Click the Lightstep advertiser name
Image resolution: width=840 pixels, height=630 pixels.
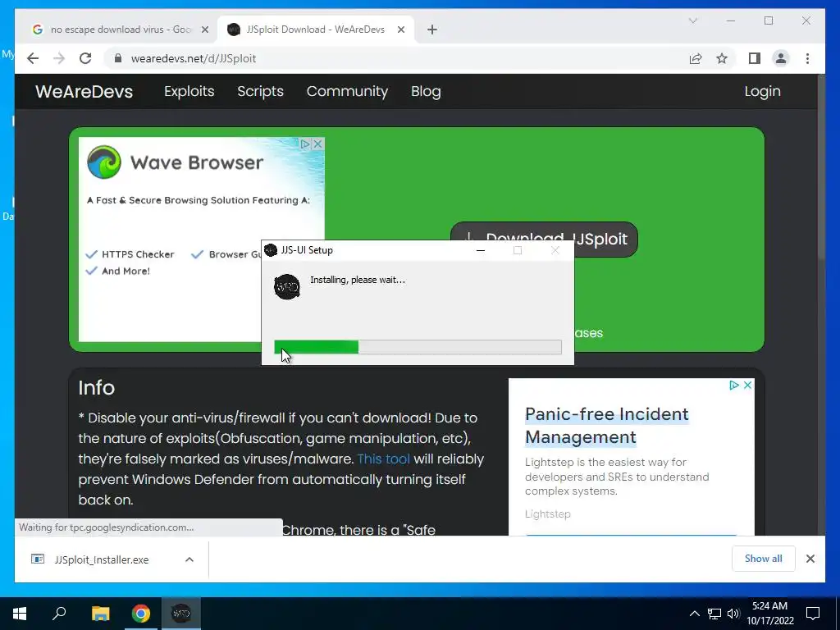coord(547,514)
